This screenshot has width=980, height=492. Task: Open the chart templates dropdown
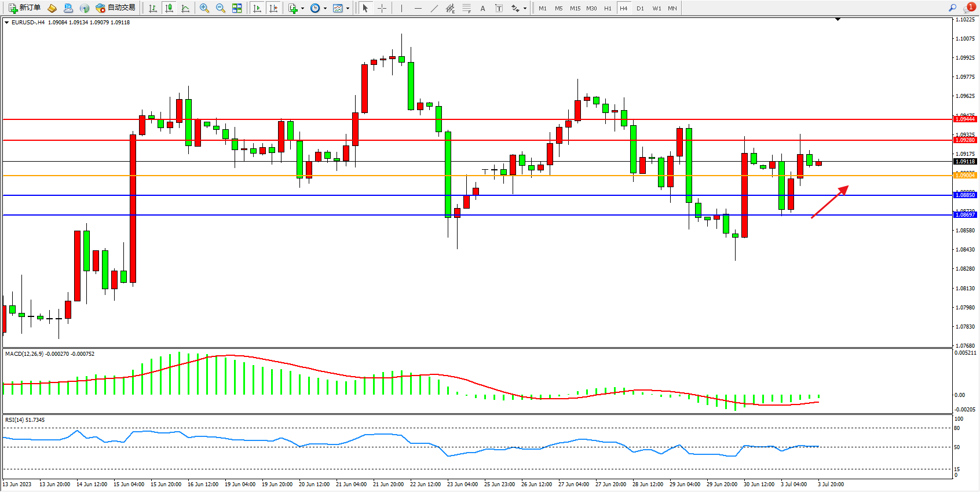coord(348,8)
